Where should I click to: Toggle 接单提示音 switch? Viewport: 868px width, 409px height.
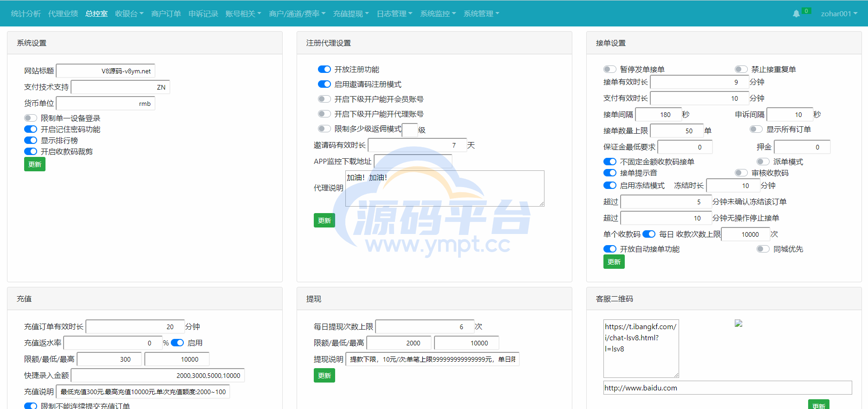(610, 173)
